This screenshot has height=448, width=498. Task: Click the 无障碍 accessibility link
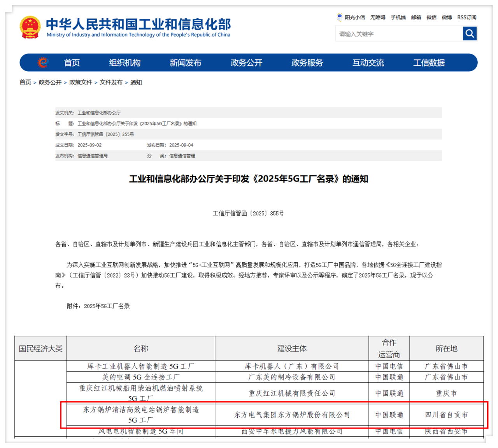coord(377,18)
